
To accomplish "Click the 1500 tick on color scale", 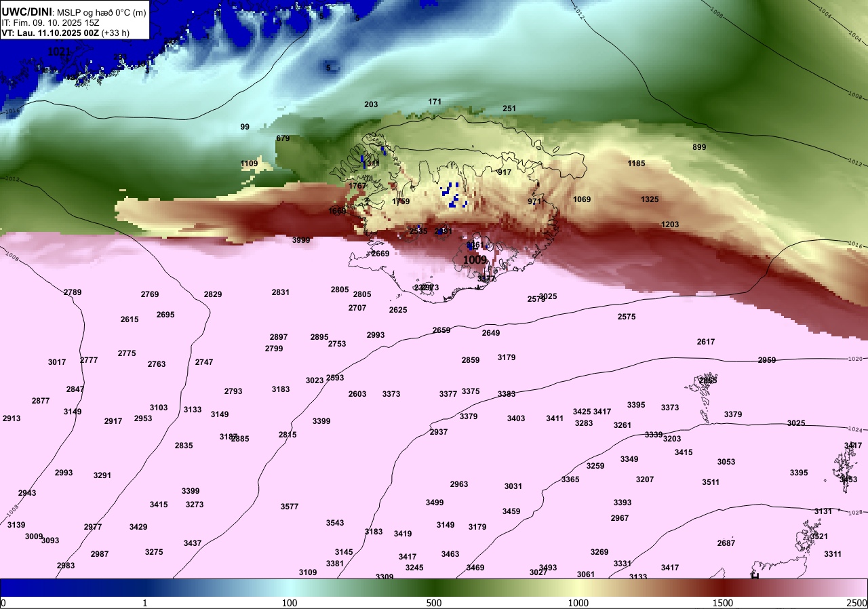I will coord(723,603).
